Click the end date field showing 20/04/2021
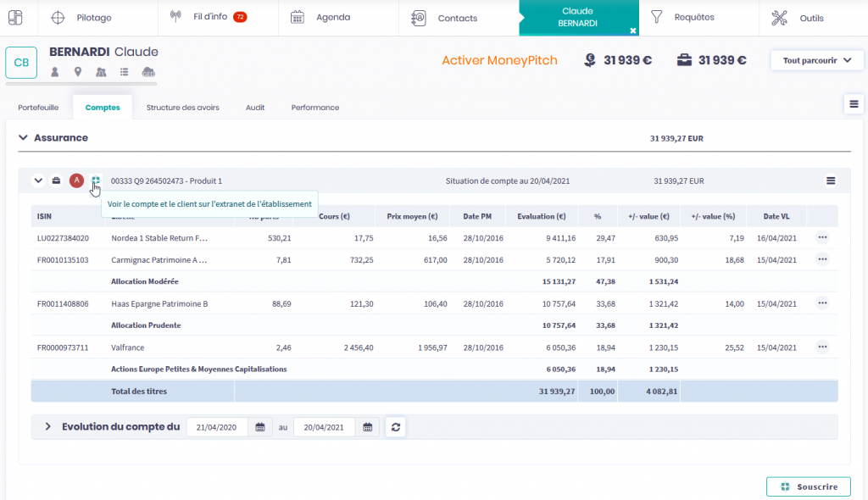The width and height of the screenshot is (868, 500). point(325,427)
